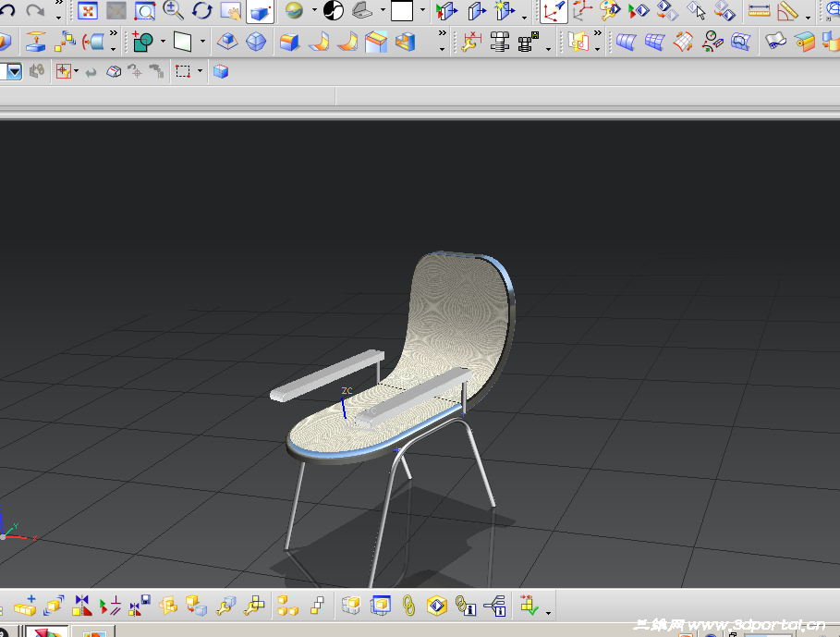The image size is (840, 637).
Task: Click the Trim sheet surface icon
Action: point(741,42)
